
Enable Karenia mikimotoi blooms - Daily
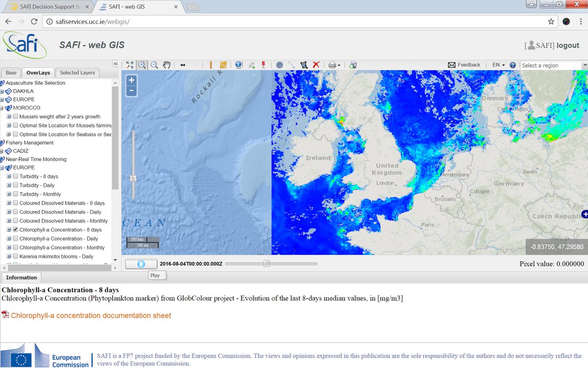(16, 256)
